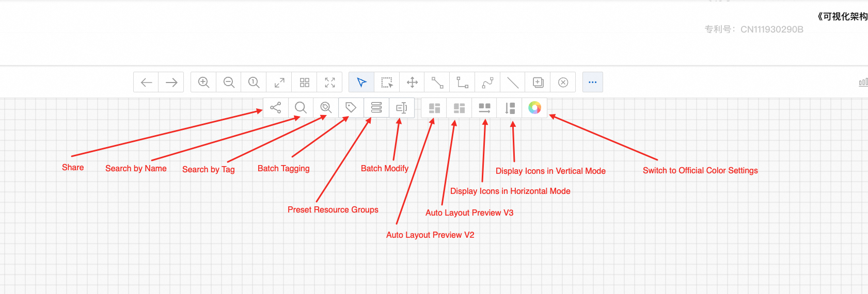Click patent number CN111930290B text
This screenshot has width=868, height=294.
[x=771, y=29]
